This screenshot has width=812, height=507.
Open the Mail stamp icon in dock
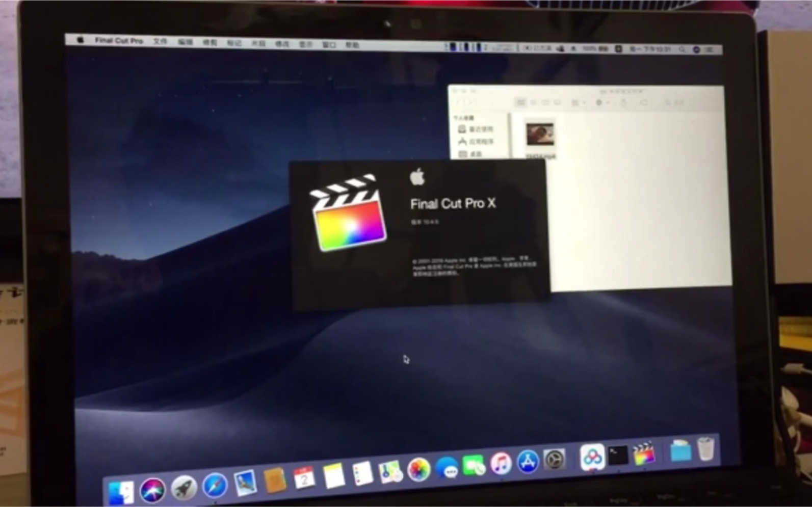245,483
